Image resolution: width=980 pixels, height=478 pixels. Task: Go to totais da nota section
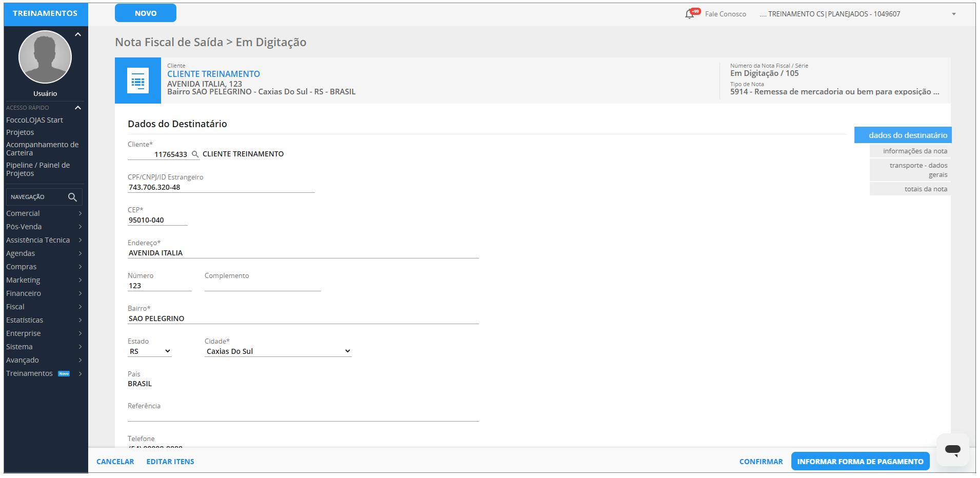(910, 189)
